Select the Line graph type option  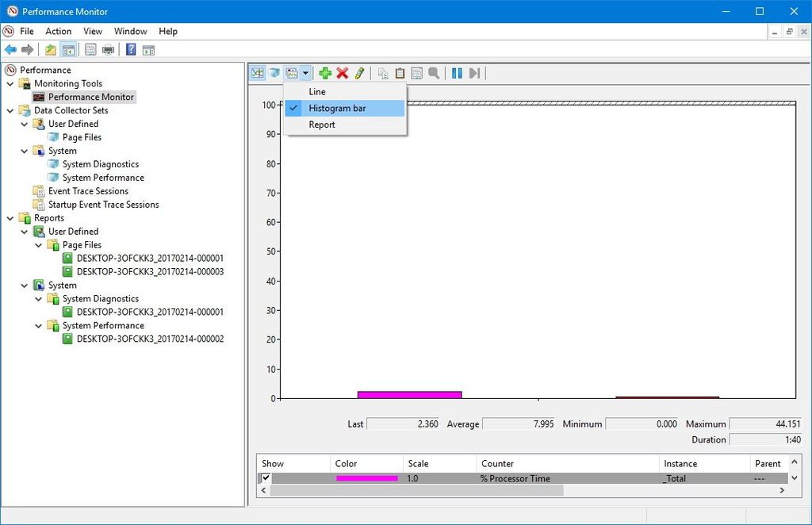click(x=316, y=91)
